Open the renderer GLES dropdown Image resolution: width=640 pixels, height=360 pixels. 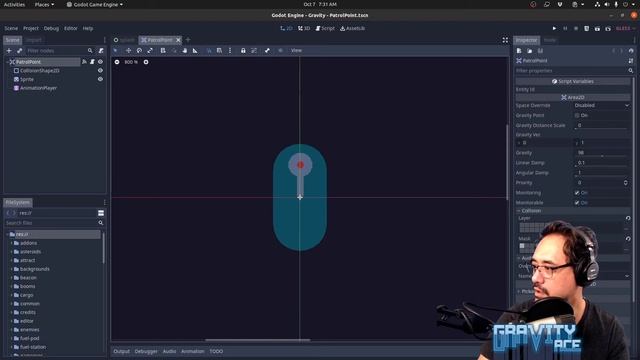coord(625,29)
